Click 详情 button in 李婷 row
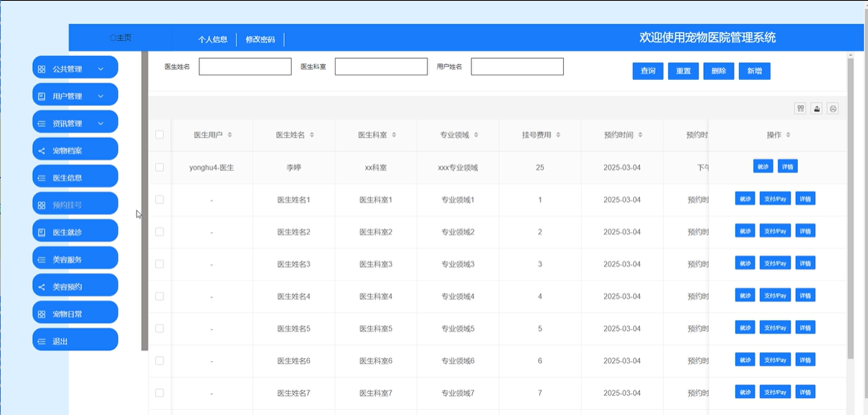868x415 pixels. [x=787, y=166]
